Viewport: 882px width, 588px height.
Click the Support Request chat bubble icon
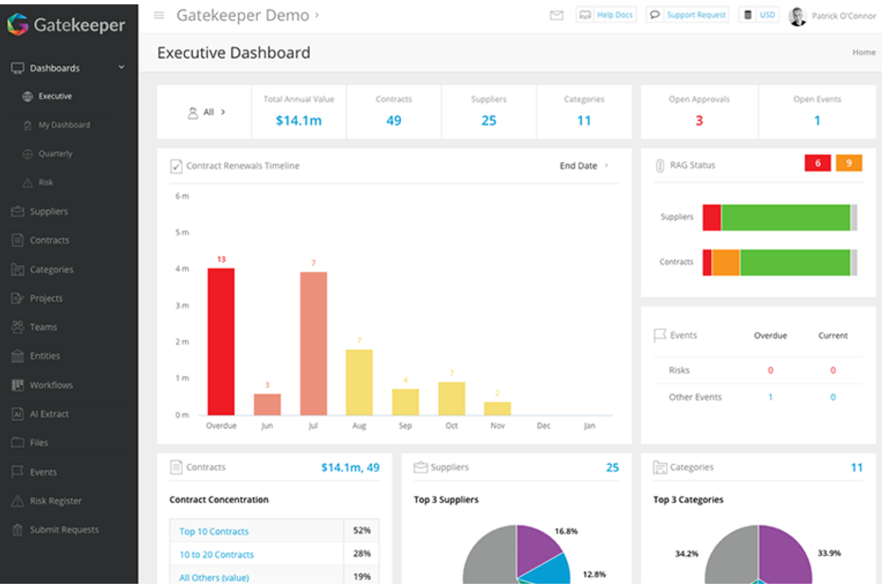(x=655, y=15)
